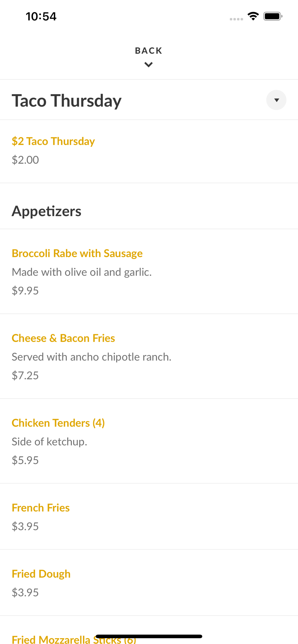Tap the cellular signal dots icon
Screen dimensions: 298x644
236,19
